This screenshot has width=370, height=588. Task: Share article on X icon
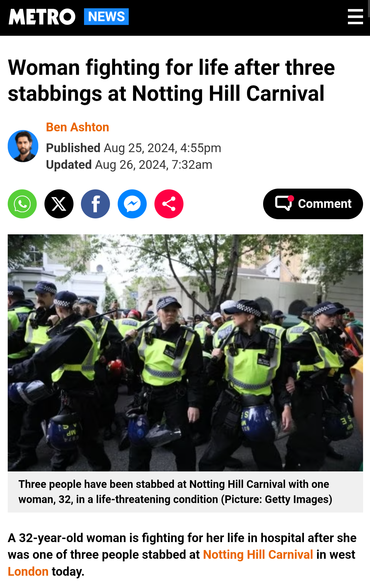pyautogui.click(x=59, y=204)
